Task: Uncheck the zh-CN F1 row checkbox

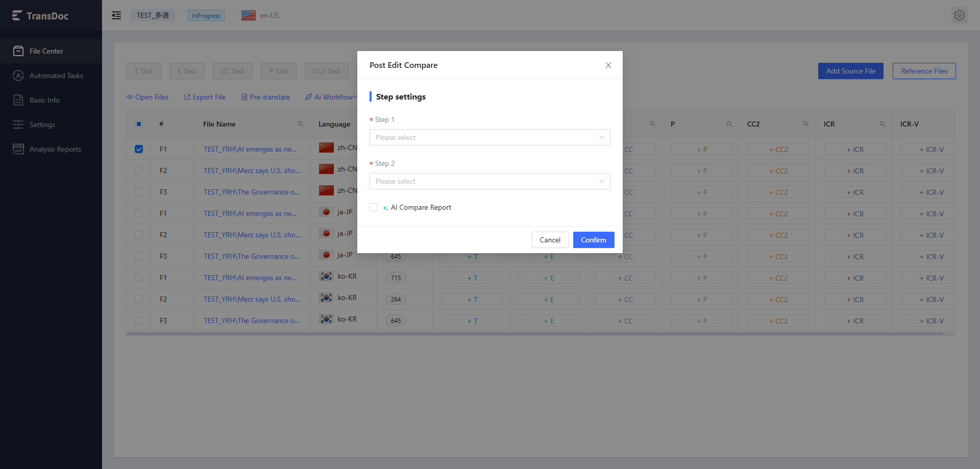Action: click(139, 149)
